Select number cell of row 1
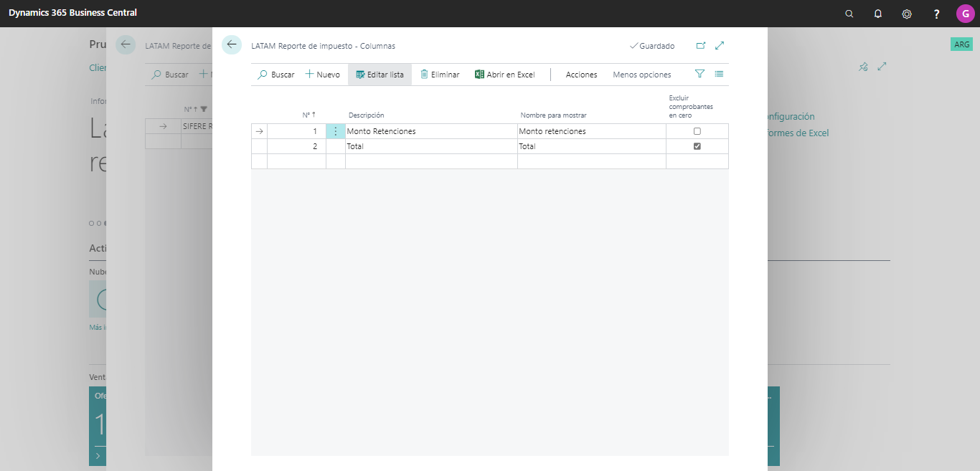980x471 pixels. coord(296,131)
